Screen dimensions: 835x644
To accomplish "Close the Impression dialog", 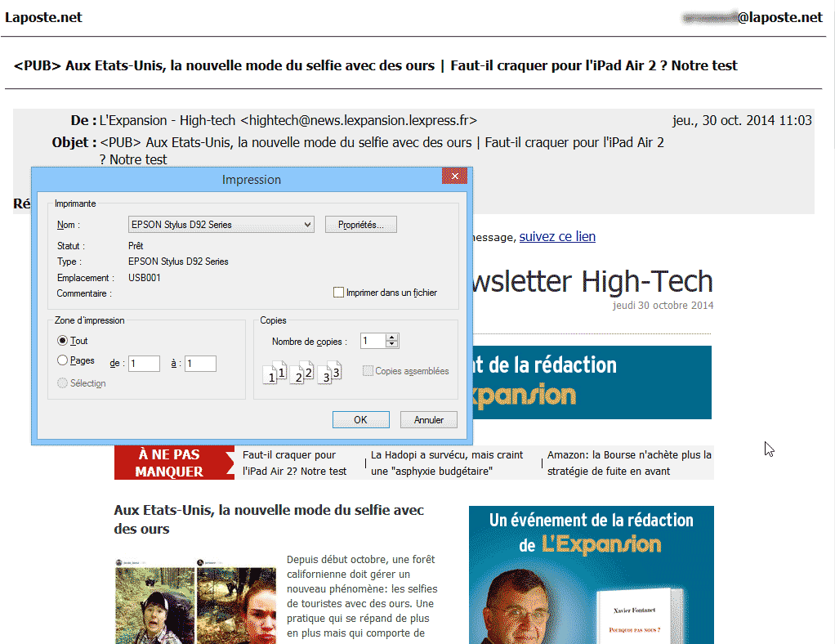I will [x=454, y=176].
